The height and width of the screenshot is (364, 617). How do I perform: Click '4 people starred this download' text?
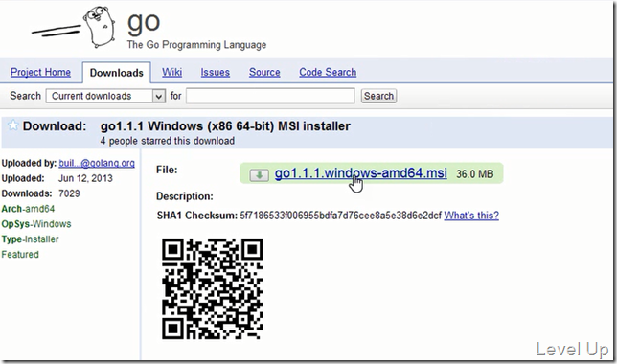click(168, 141)
